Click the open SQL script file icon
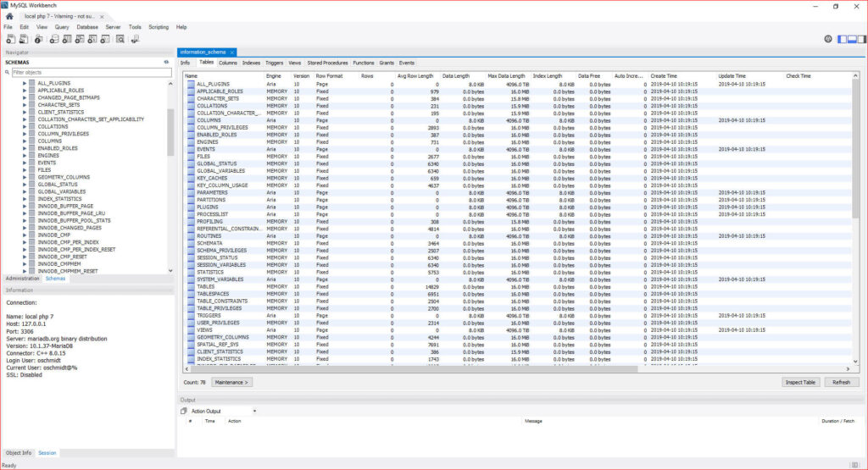 click(25, 39)
